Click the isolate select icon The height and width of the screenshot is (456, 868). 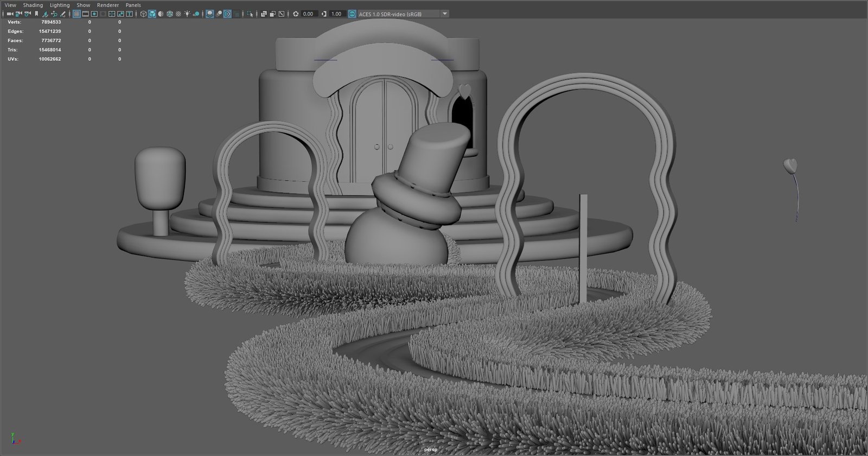click(x=250, y=14)
